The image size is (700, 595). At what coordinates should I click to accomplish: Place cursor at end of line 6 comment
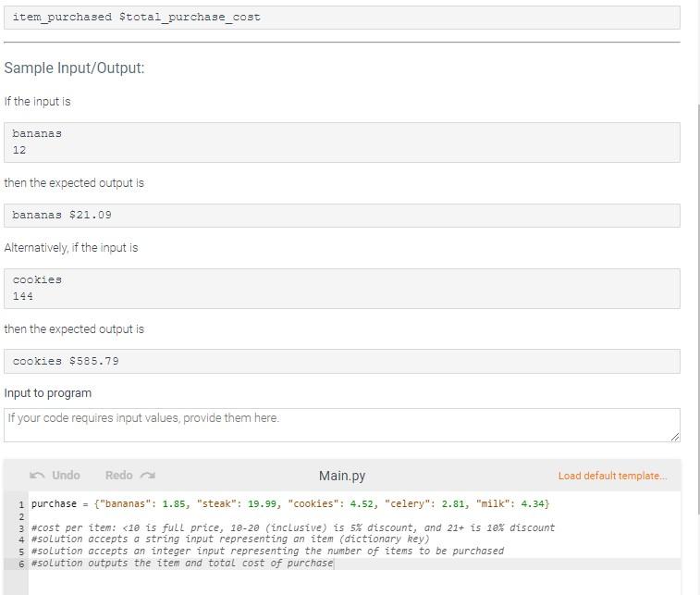point(334,563)
